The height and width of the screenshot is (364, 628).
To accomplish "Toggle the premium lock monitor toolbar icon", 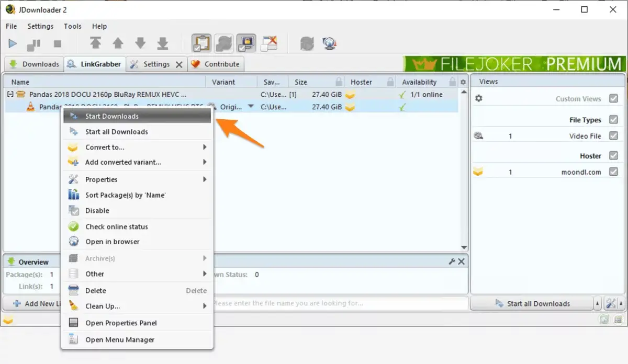I will coord(246,43).
